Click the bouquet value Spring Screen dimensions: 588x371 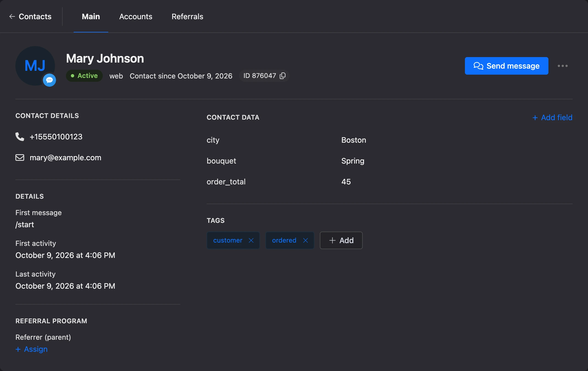(x=353, y=161)
